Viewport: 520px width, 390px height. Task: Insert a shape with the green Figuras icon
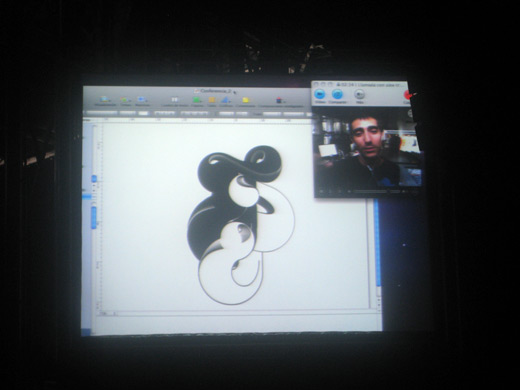pyautogui.click(x=197, y=100)
